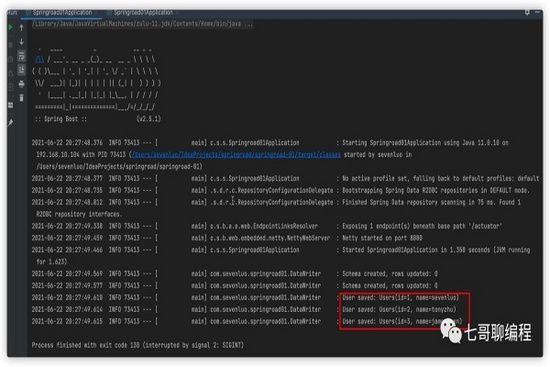The width and height of the screenshot is (550, 367).
Task: Pin the current run tab with the pin icon
Action: [11, 122]
